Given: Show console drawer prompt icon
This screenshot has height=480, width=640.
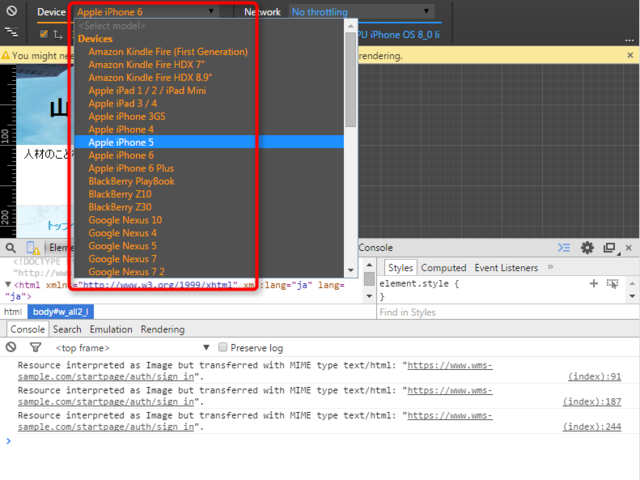Looking at the screenshot, I should coord(564,247).
